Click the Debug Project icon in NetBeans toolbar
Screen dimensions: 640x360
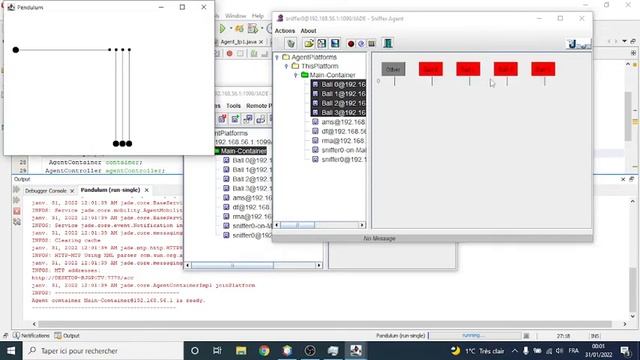239,29
